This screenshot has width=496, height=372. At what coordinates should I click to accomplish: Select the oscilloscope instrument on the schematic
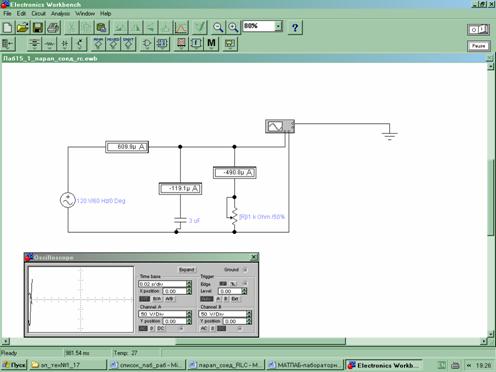[x=280, y=126]
